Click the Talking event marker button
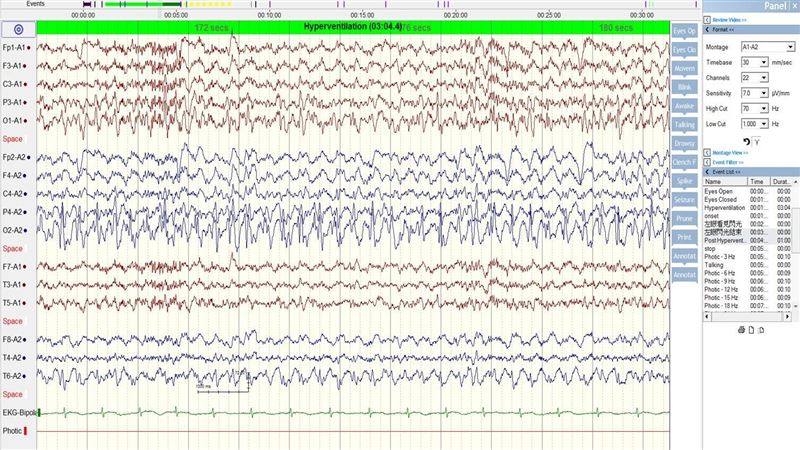The image size is (800, 450). tap(684, 125)
